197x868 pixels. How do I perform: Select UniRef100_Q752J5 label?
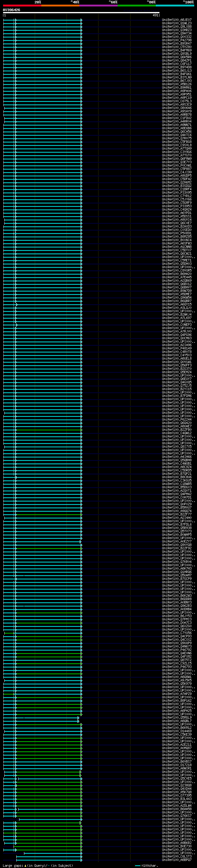pyautogui.click(x=177, y=386)
